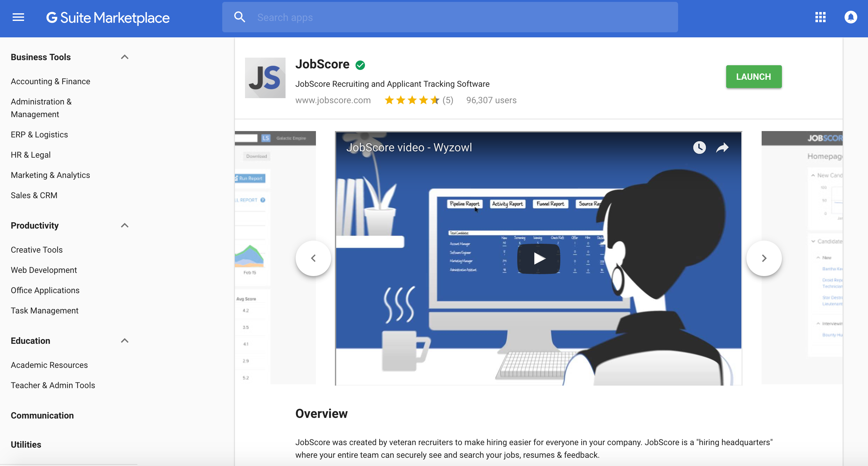Screen dimensions: 868x466
Task: Click the G Suite Marketplace title
Action: [x=108, y=17]
